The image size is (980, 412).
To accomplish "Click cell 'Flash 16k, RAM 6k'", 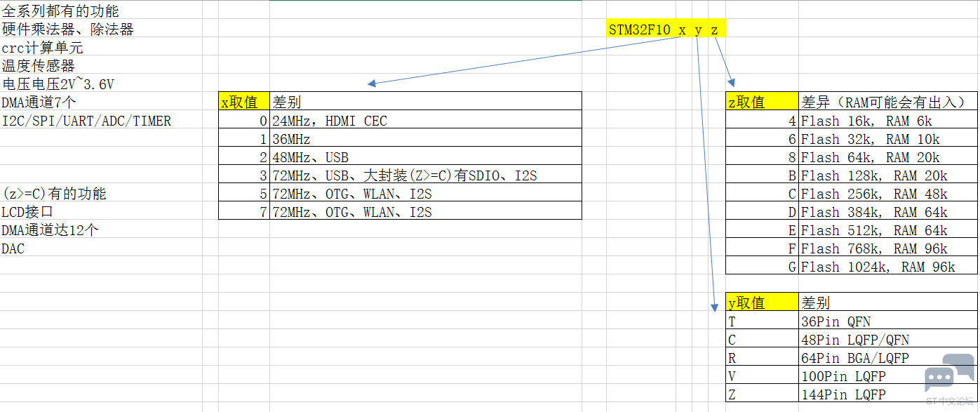I will 888,120.
